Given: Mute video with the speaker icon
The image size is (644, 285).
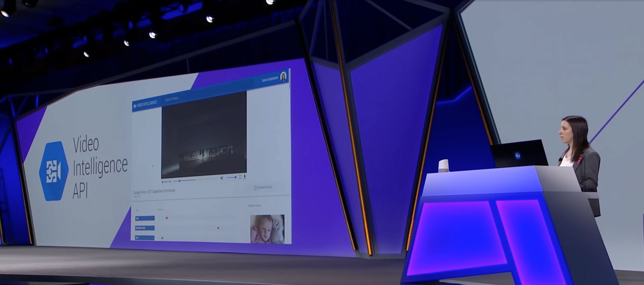Looking at the screenshot, I should click(x=221, y=178).
